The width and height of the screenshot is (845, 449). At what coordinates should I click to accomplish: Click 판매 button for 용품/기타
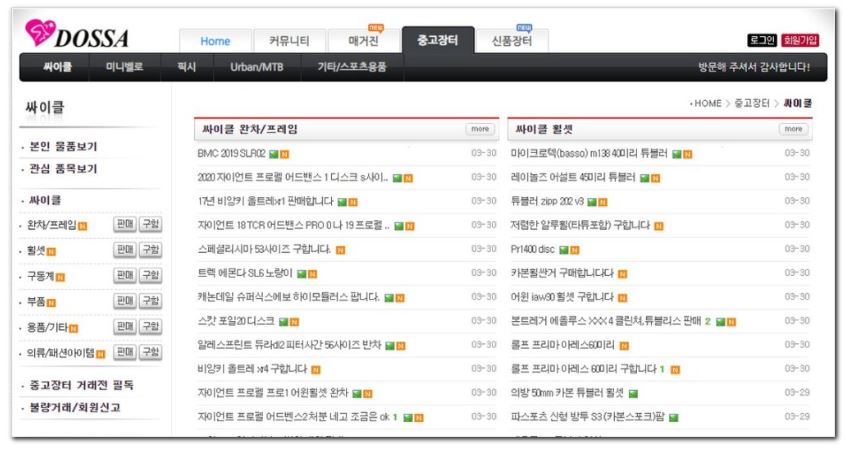pyautogui.click(x=125, y=326)
